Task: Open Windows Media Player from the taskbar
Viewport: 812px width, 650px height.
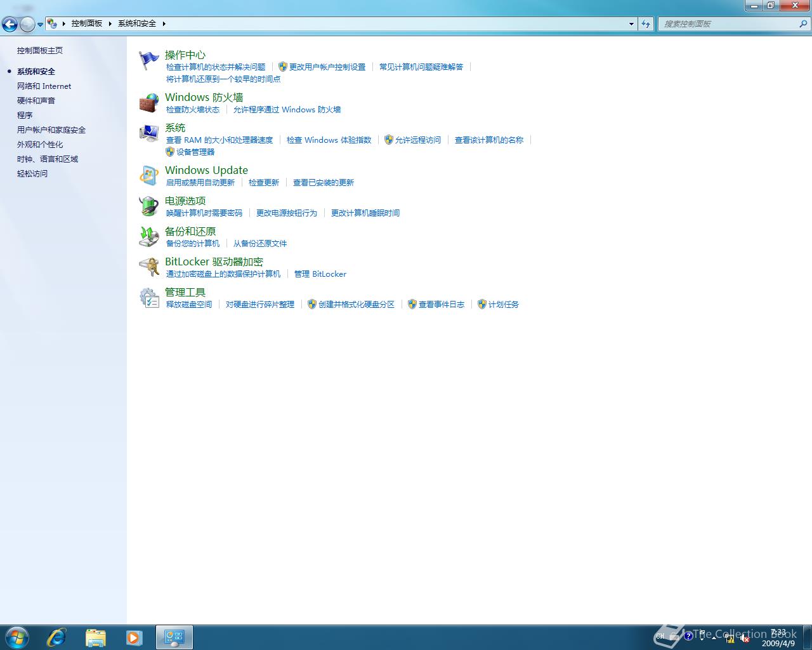Action: click(134, 637)
